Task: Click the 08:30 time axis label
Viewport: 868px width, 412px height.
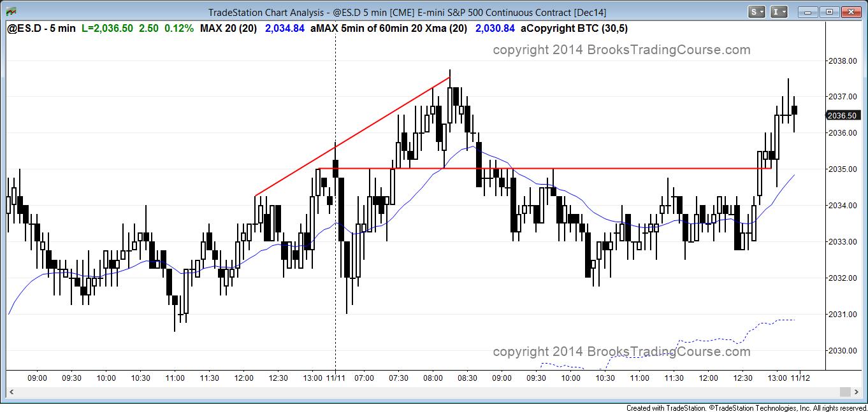Action: click(x=467, y=378)
